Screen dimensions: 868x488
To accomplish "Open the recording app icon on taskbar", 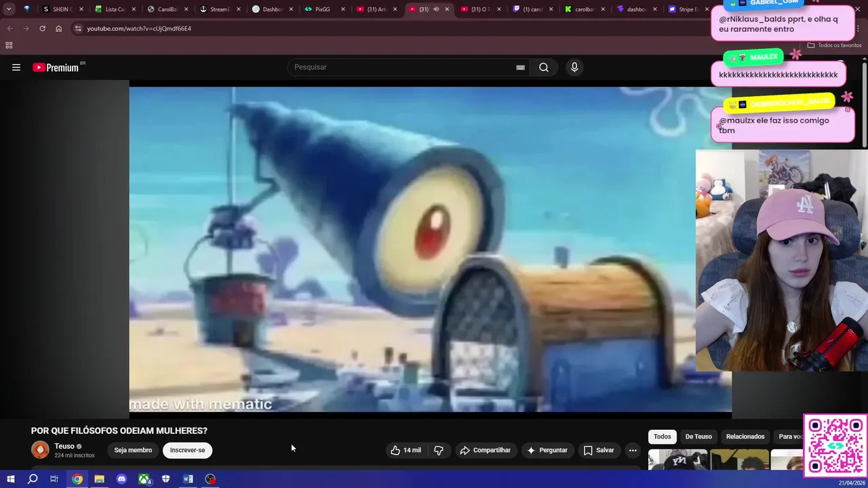I will [x=210, y=479].
